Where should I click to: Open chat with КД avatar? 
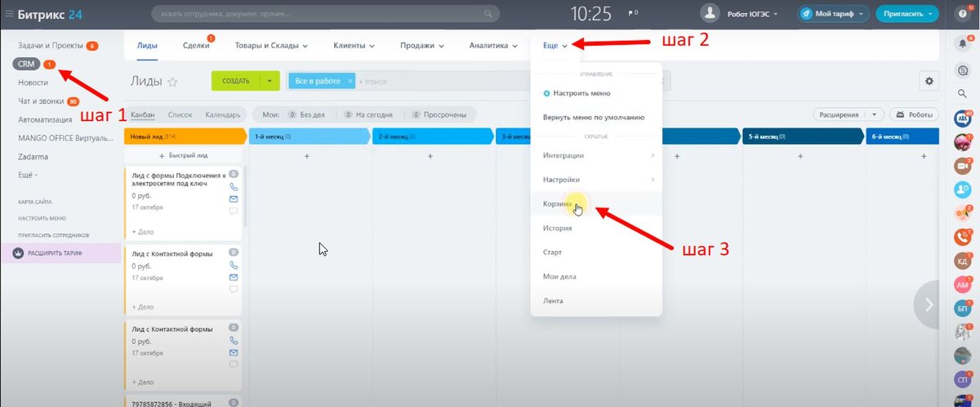tap(961, 261)
